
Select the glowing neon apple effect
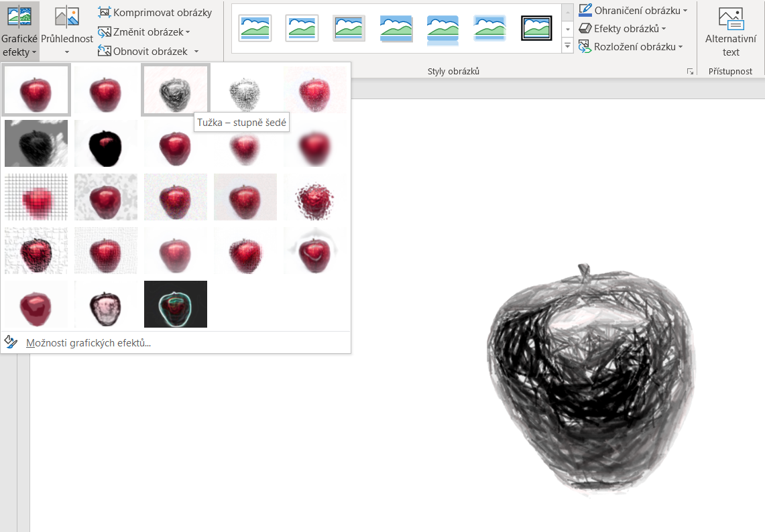coord(176,304)
